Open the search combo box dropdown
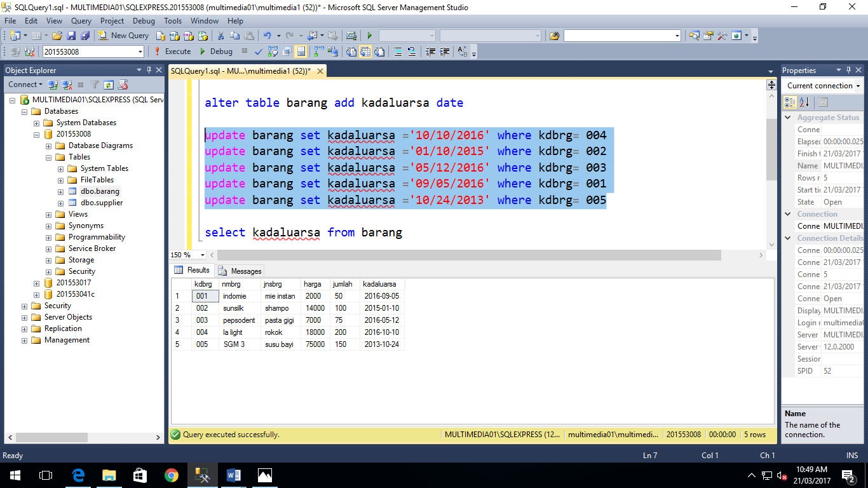The height and width of the screenshot is (488, 868). click(677, 36)
